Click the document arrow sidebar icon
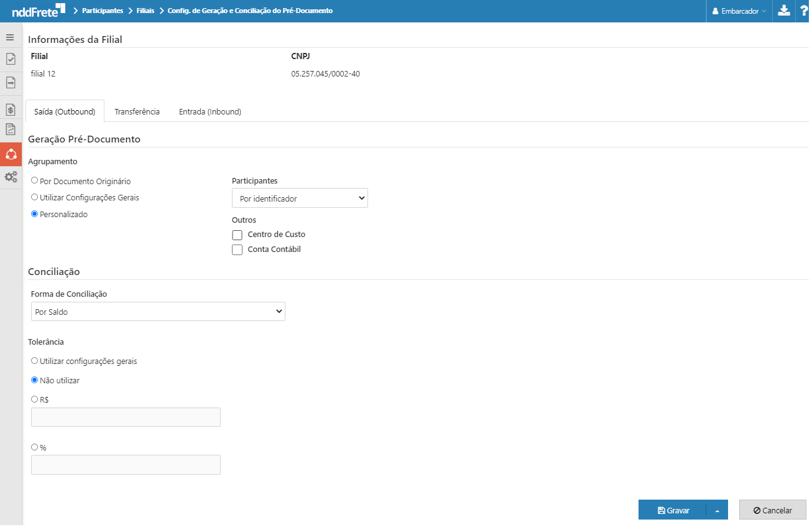The width and height of the screenshot is (812, 527). click(11, 82)
